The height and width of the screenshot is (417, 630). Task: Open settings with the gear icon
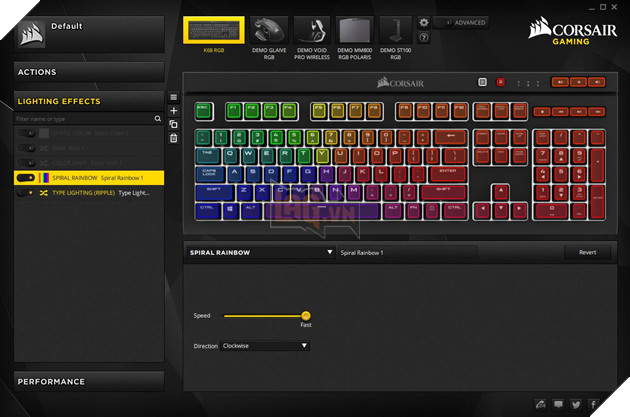click(424, 22)
